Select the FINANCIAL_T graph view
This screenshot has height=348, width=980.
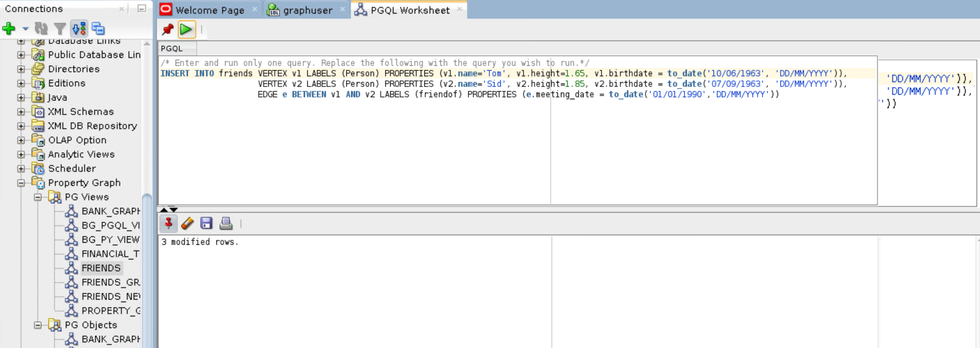tap(110, 254)
